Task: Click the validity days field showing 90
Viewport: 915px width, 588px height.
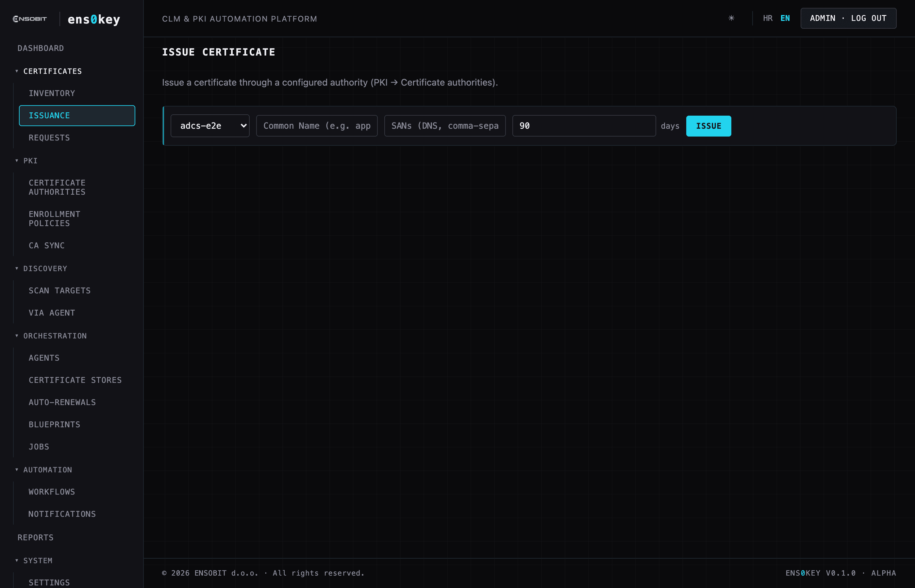Action: point(584,126)
